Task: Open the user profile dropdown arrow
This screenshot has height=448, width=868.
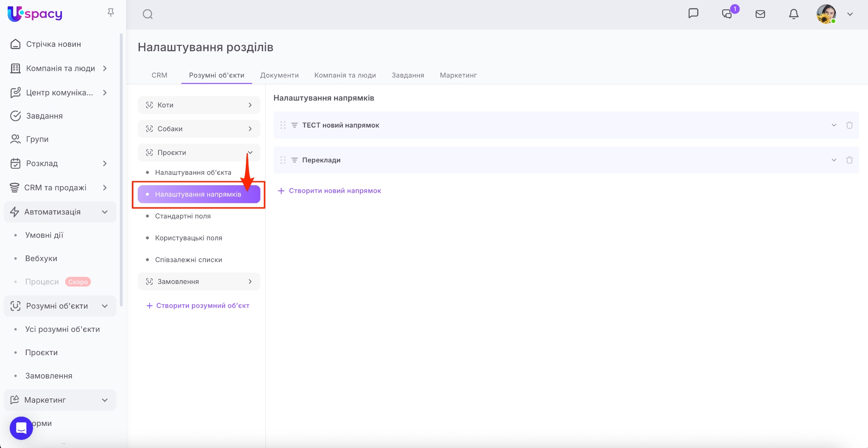Action: point(850,14)
